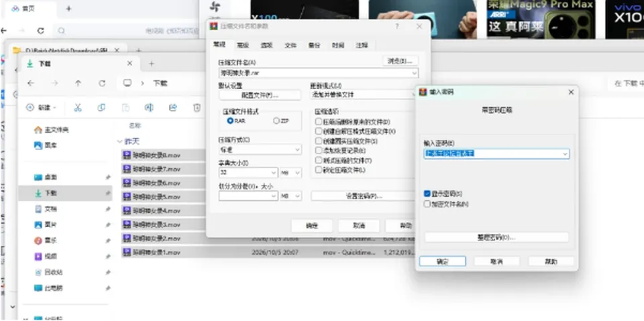This screenshot has height=321, width=644.
Task: Uncheck 显示密码 show password checkbox
Action: coord(427,194)
